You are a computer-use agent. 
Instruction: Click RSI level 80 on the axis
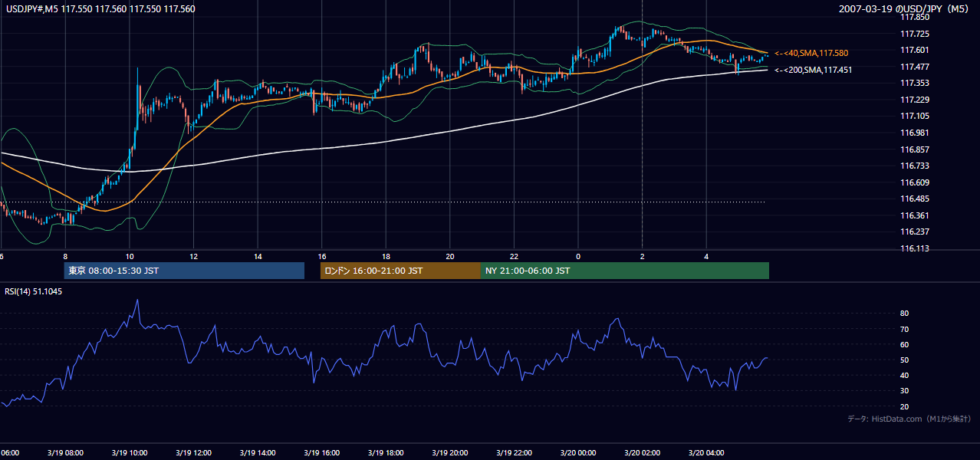tap(904, 314)
